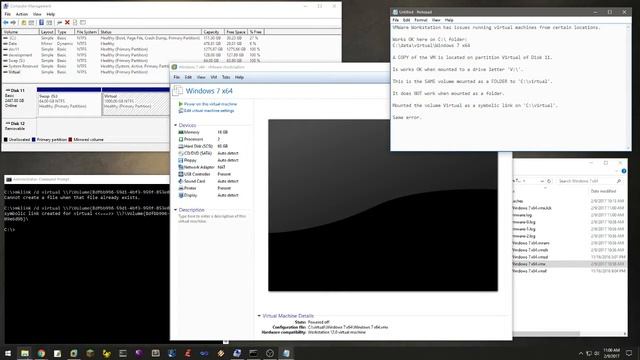This screenshot has height=360, width=640.
Task: Click the Sound Card device icon
Action: [x=181, y=181]
